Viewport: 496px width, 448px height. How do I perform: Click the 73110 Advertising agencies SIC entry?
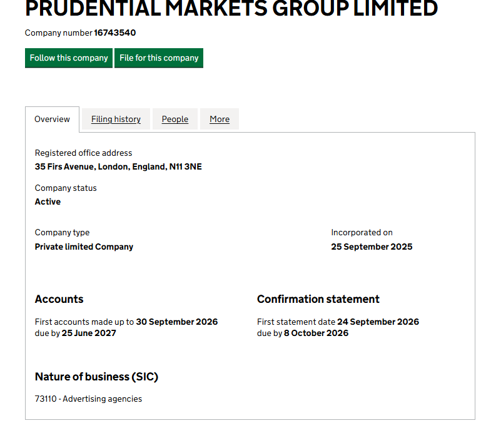(88, 399)
